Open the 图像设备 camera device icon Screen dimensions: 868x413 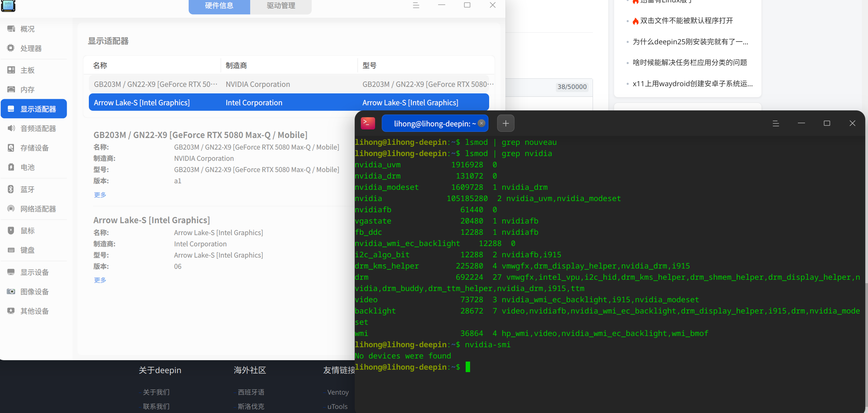[11, 291]
